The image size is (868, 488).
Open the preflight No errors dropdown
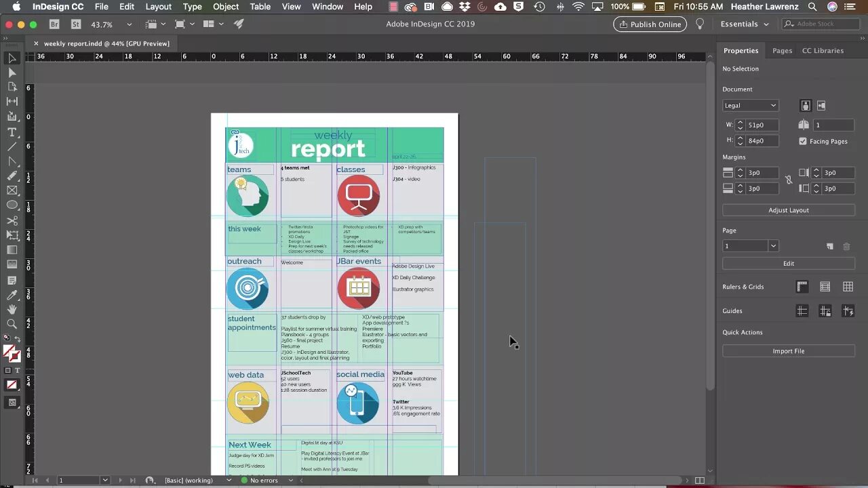coord(291,481)
